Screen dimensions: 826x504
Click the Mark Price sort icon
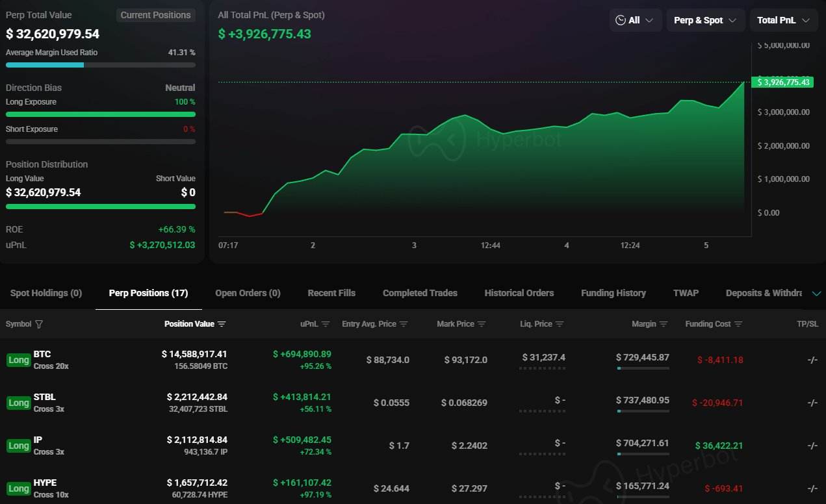(482, 324)
